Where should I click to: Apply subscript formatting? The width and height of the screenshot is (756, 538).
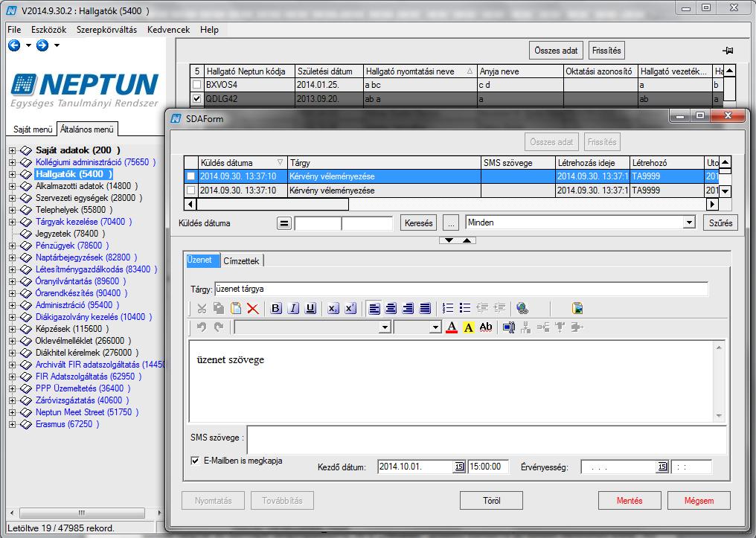333,309
